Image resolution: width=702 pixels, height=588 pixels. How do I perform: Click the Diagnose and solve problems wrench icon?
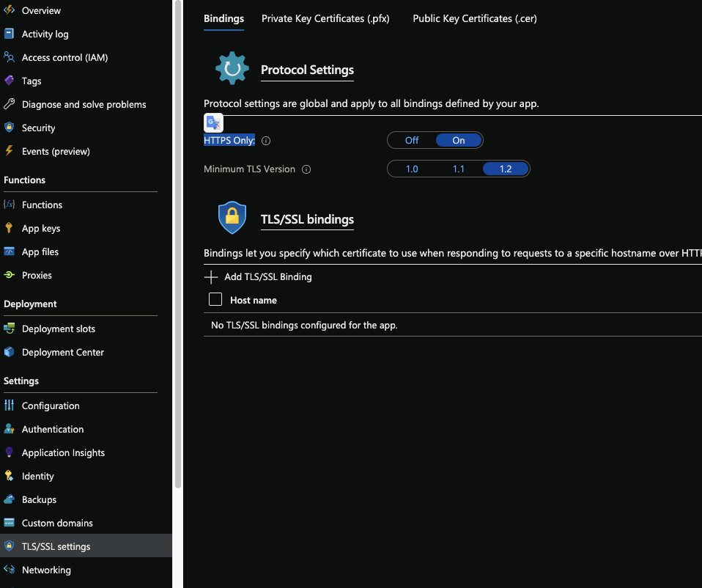click(x=9, y=104)
